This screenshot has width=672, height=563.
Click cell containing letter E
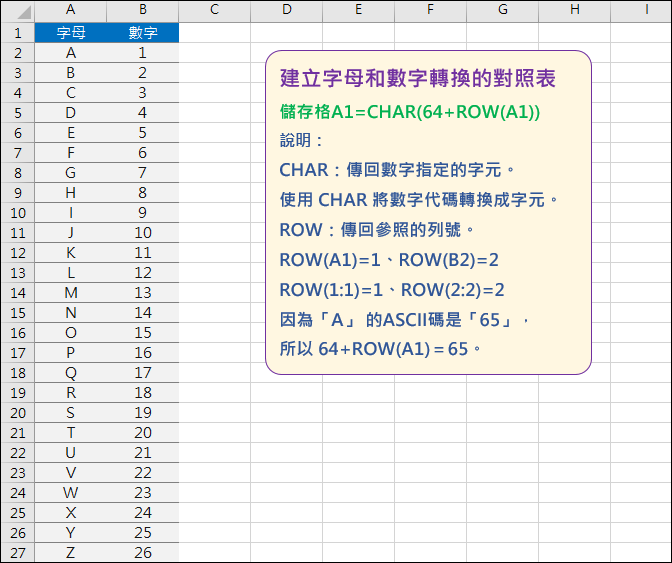click(71, 133)
